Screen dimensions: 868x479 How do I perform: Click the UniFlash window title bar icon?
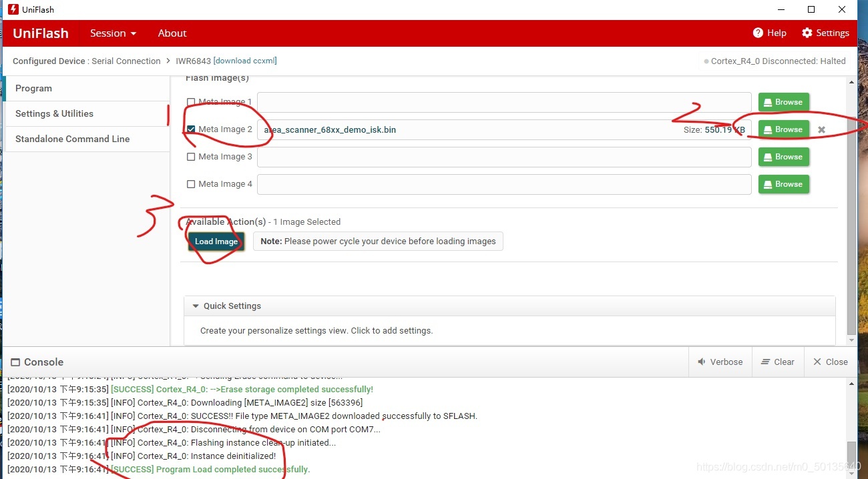[12, 9]
